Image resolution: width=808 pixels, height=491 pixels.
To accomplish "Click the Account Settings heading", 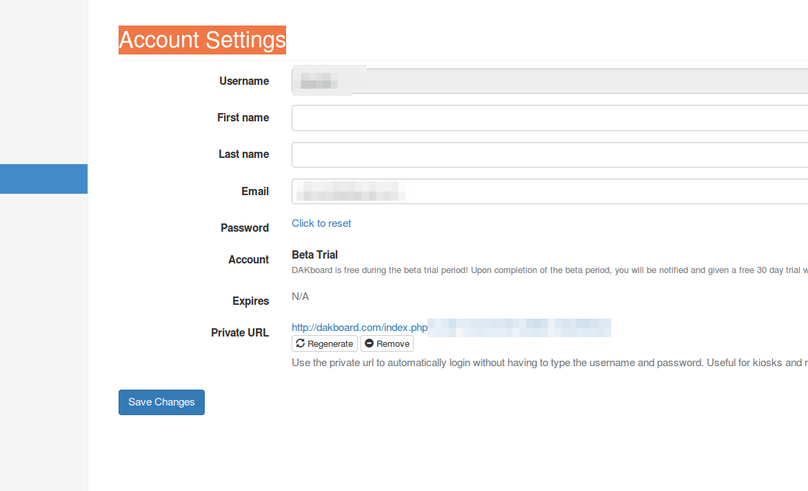I will tap(202, 40).
